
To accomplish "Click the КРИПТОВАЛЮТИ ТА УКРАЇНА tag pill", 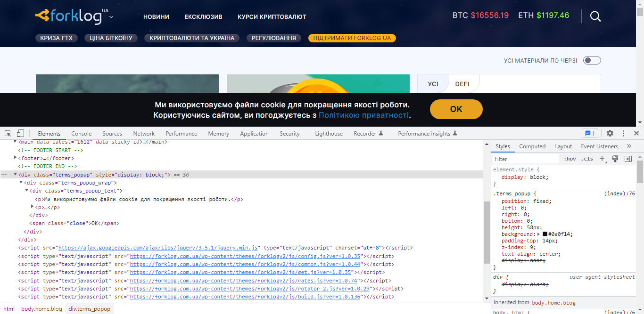I will point(192,38).
